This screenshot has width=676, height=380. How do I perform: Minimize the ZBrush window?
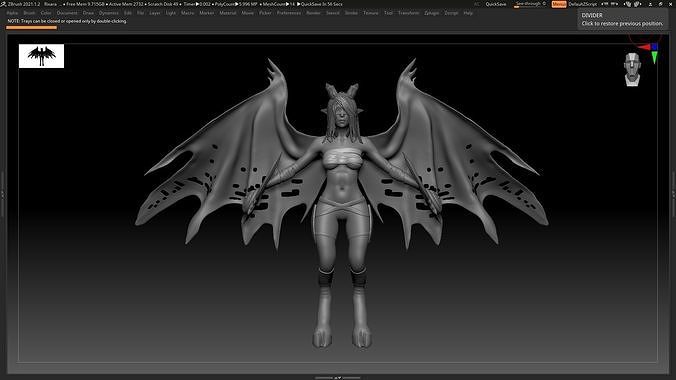(x=651, y=4)
